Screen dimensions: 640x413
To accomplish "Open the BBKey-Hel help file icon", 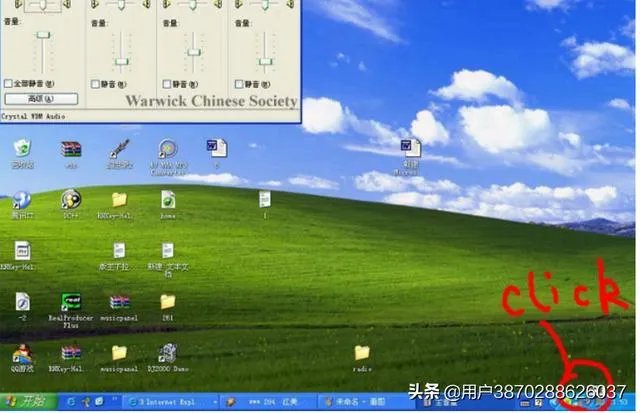I will tap(22, 251).
